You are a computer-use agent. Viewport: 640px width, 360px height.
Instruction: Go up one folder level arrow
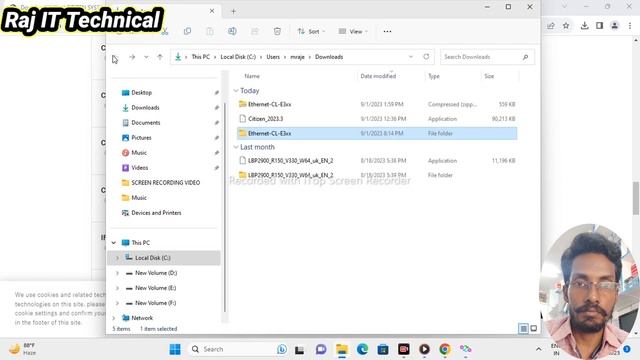click(x=160, y=57)
